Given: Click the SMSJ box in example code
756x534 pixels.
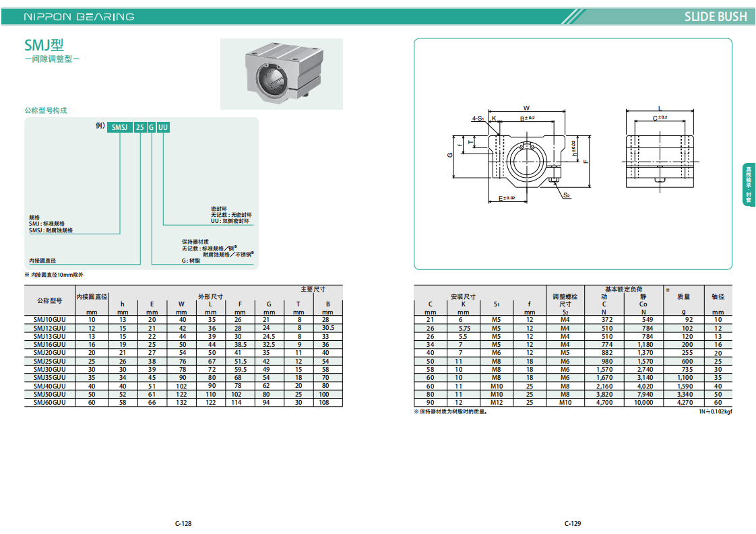Looking at the screenshot, I should pyautogui.click(x=119, y=127).
